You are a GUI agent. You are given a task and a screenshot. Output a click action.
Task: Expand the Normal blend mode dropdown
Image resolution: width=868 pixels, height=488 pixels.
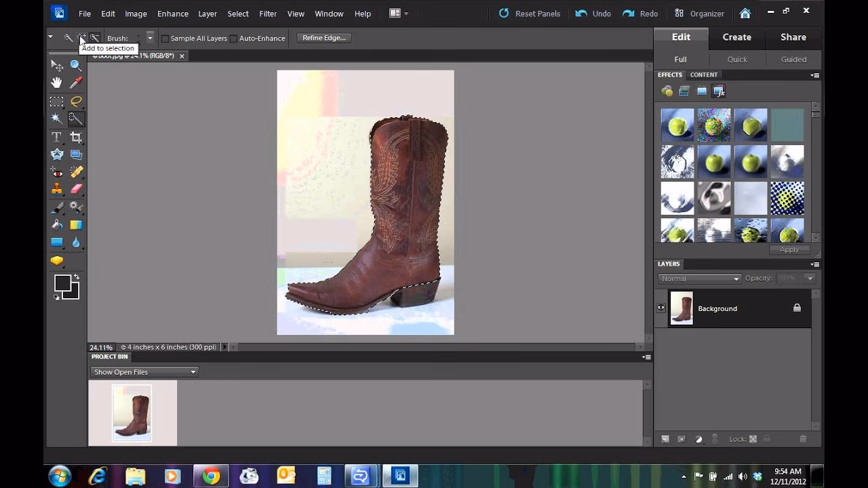(699, 279)
